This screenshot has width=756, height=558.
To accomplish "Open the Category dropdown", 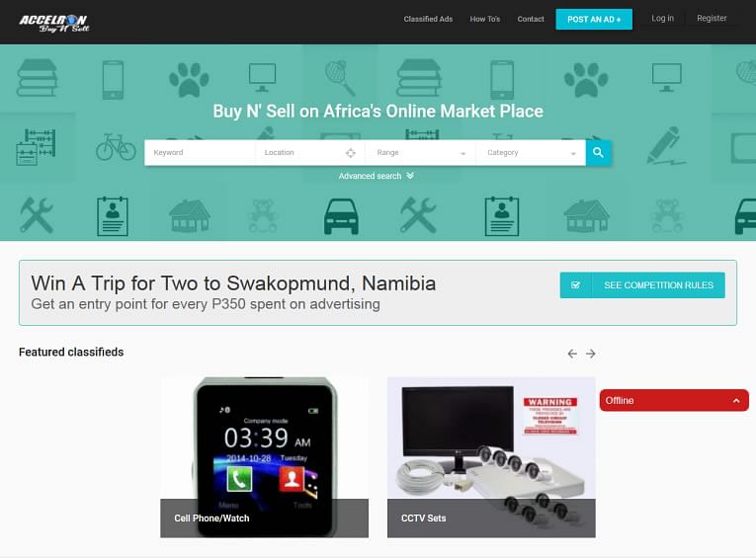I will click(531, 153).
